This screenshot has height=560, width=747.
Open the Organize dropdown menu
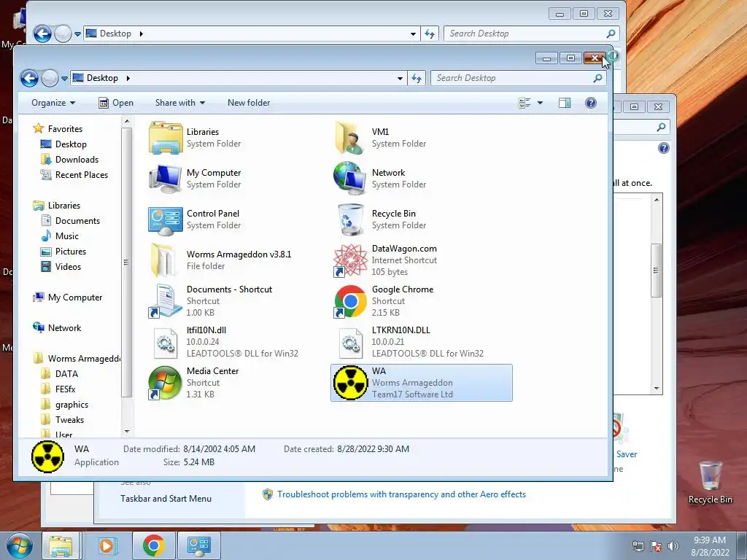53,103
